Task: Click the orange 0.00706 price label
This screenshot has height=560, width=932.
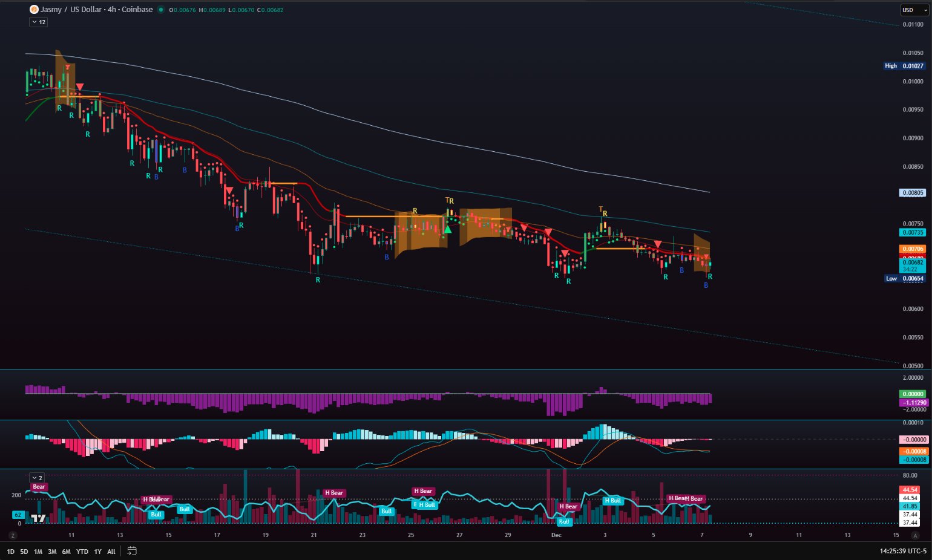Action: tap(913, 249)
